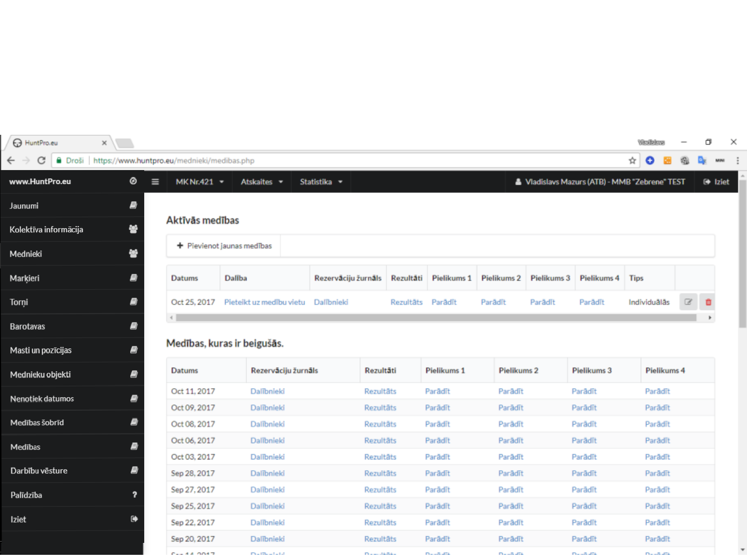The image size is (747, 560).
Task: Open Dalībnieki for Sep 27, 2017
Action: pyautogui.click(x=268, y=490)
